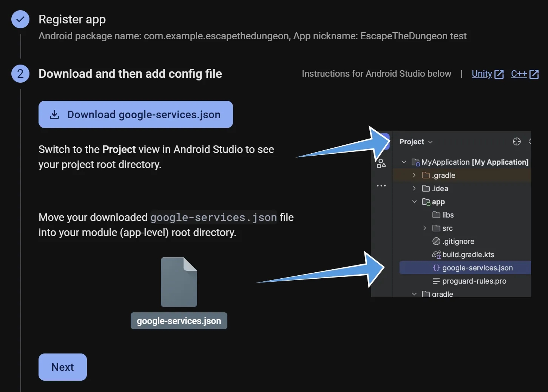The image size is (548, 392).
Task: Click the app module folder icon
Action: tap(426, 202)
